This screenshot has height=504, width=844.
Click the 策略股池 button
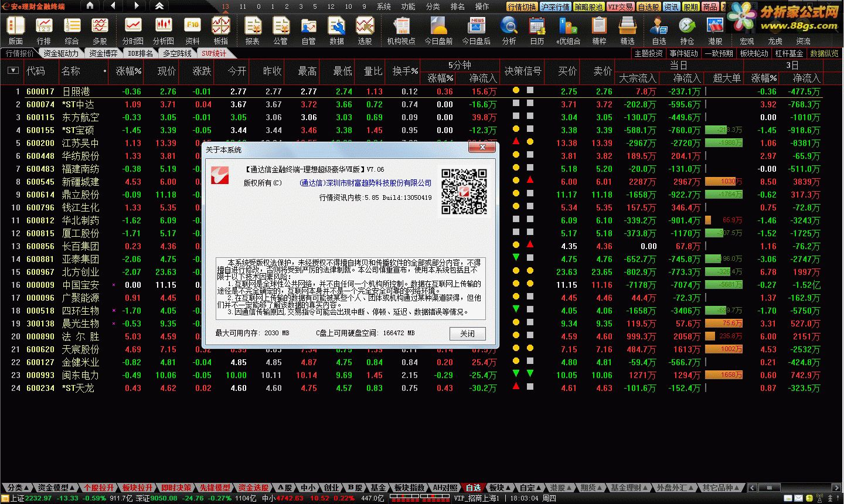click(588, 6)
